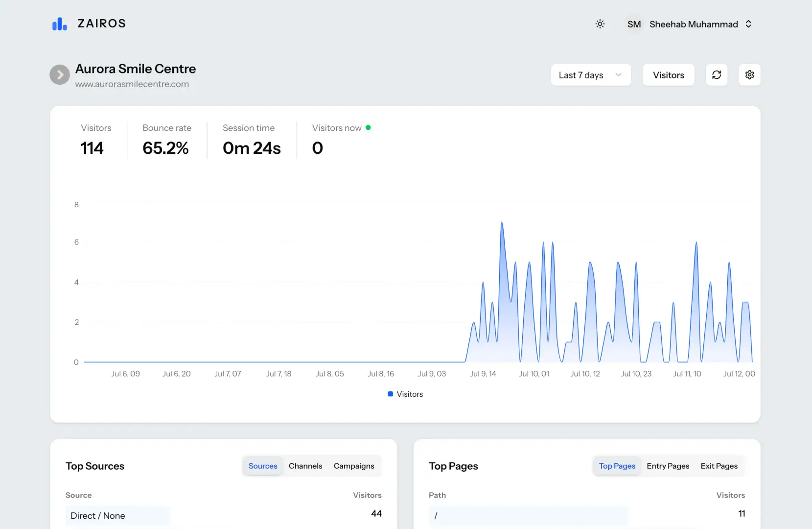This screenshot has width=812, height=529.
Task: Click the chart peak near Jul 9, 14
Action: (502, 223)
